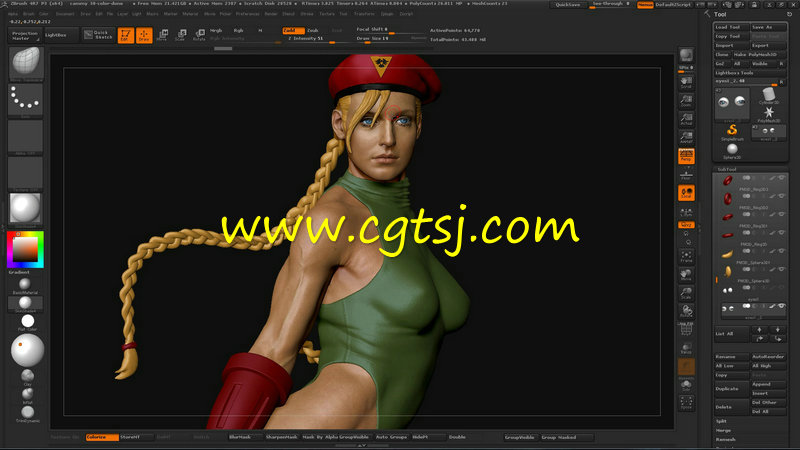Toggle Edit mode button
Viewport: 800px width, 450px height.
pyautogui.click(x=126, y=35)
